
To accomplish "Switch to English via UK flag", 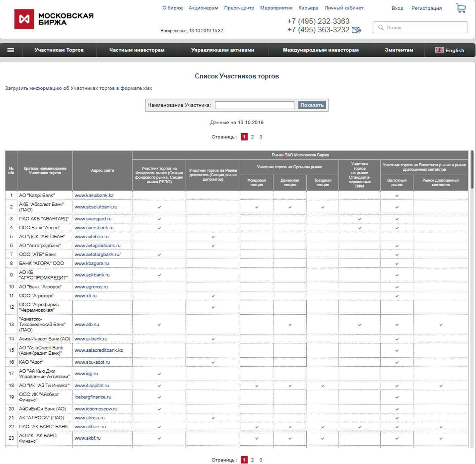I will tap(439, 50).
